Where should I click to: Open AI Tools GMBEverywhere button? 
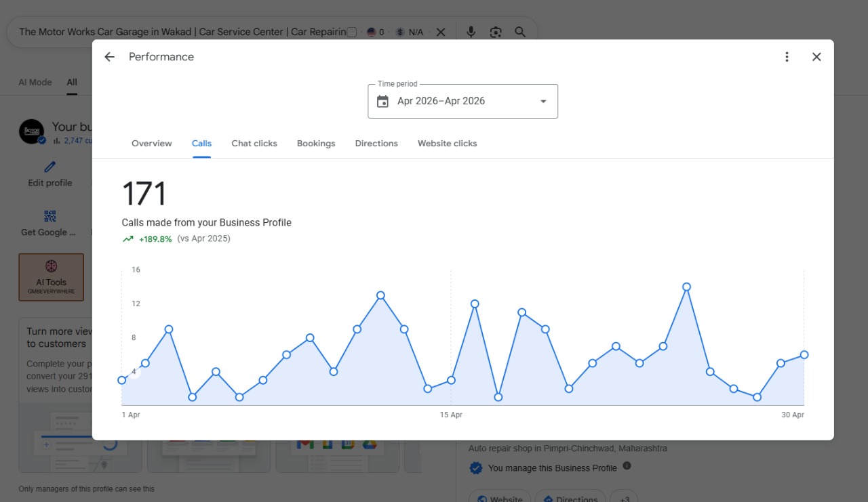[x=52, y=277]
